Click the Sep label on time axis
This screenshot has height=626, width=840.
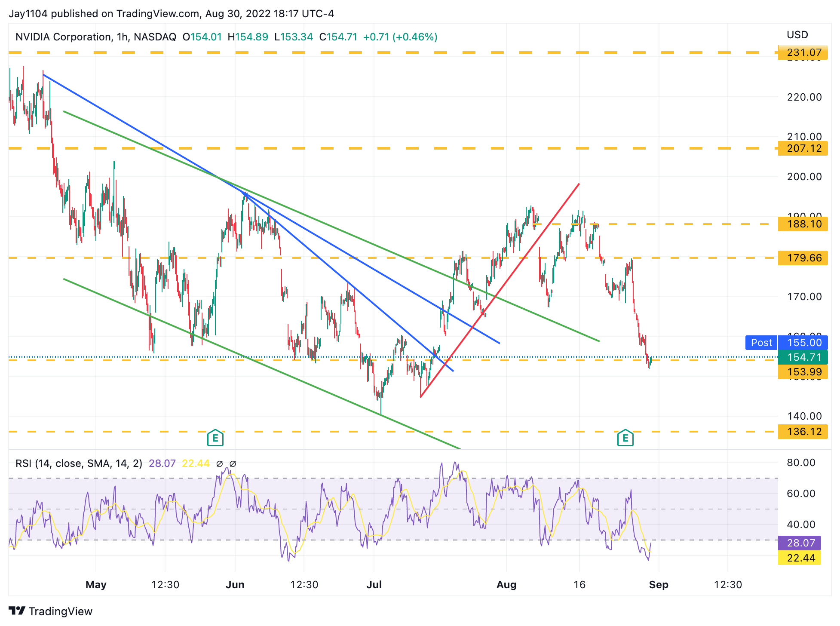659,585
